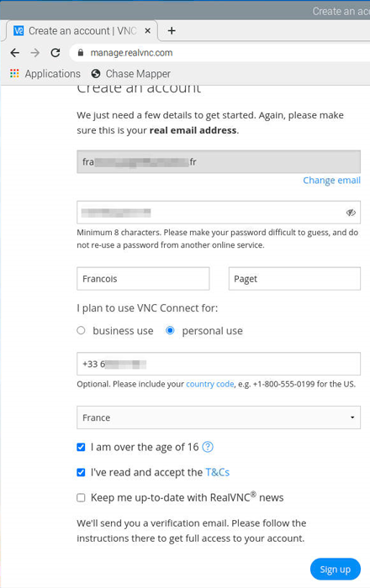
Task: Open the Applications grid icon
Action: 14,74
